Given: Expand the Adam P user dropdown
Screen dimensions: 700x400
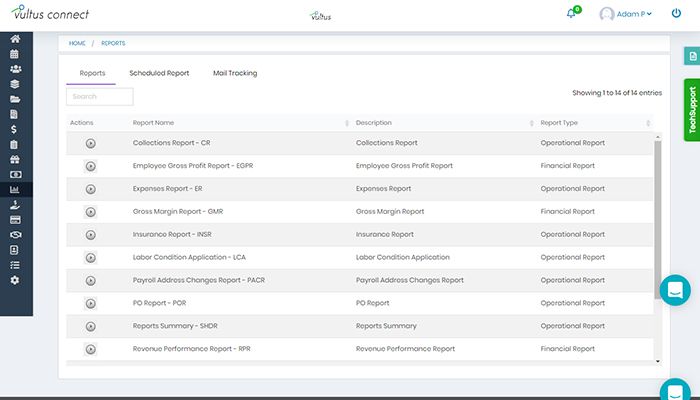Looking at the screenshot, I should click(x=627, y=14).
